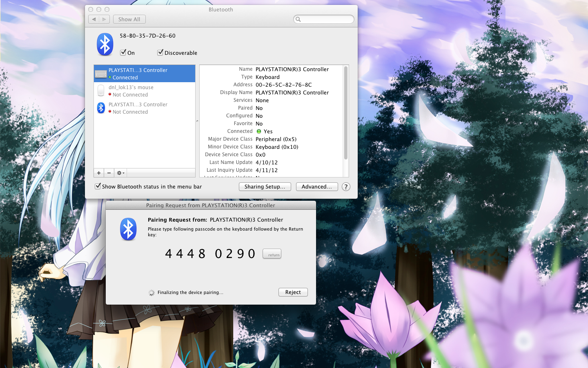Click the Type value Keyboard

tap(268, 77)
